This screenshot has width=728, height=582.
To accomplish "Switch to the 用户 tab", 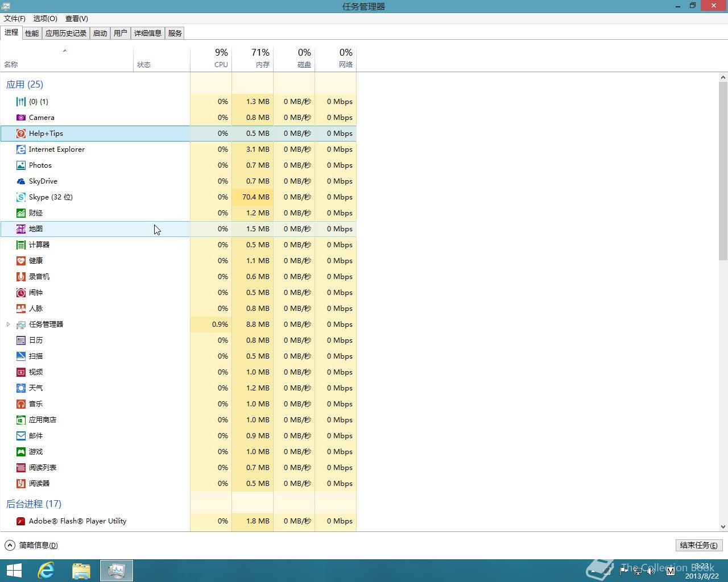I will (x=121, y=34).
